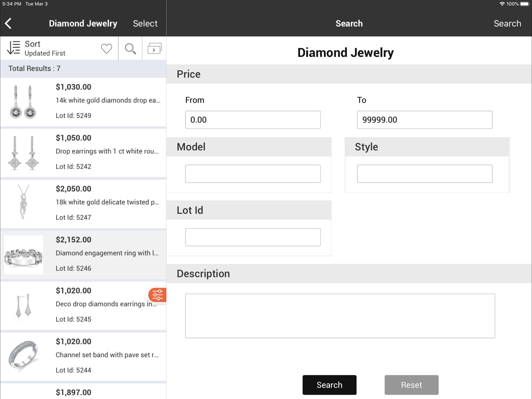The width and height of the screenshot is (532, 399).
Task: Click the gray Reset button
Action: pos(411,385)
